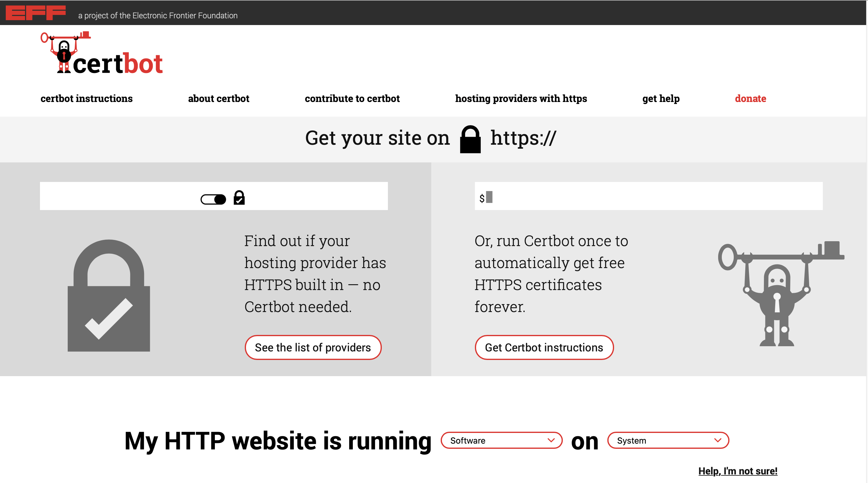Go to about certbot page

(x=219, y=98)
